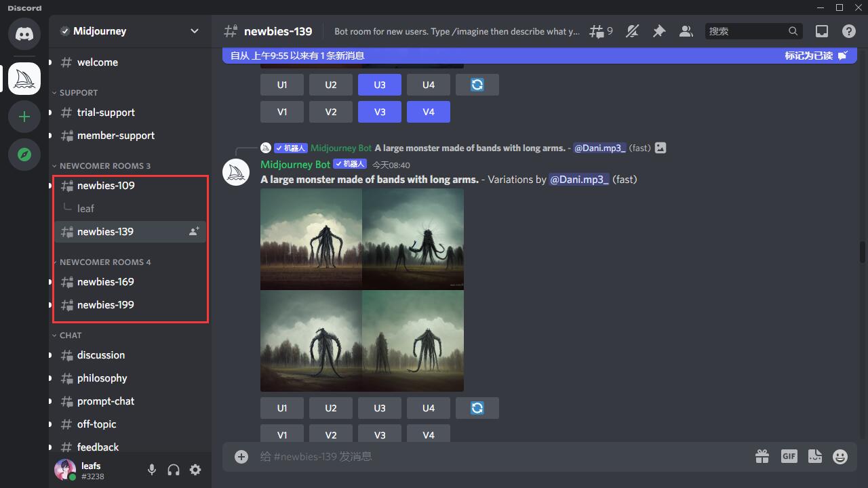Image resolution: width=868 pixels, height=488 pixels.
Task: Toggle notification bell mute for channel
Action: click(632, 31)
